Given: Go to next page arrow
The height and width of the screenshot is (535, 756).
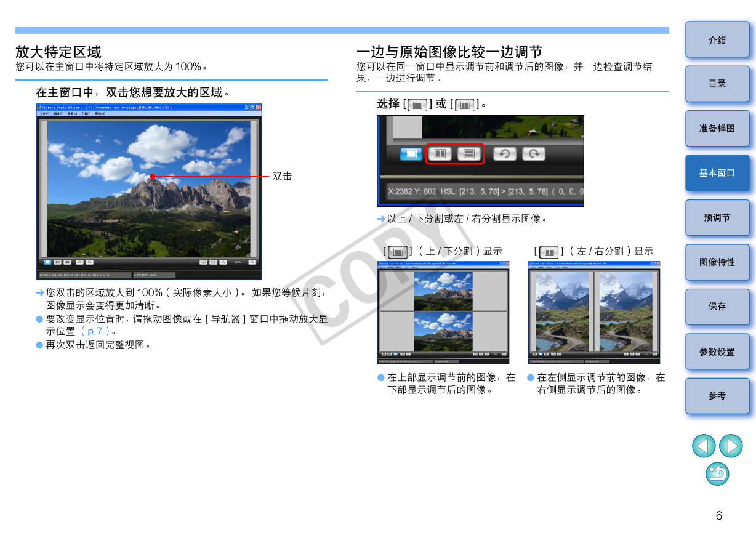Looking at the screenshot, I should 731,446.
